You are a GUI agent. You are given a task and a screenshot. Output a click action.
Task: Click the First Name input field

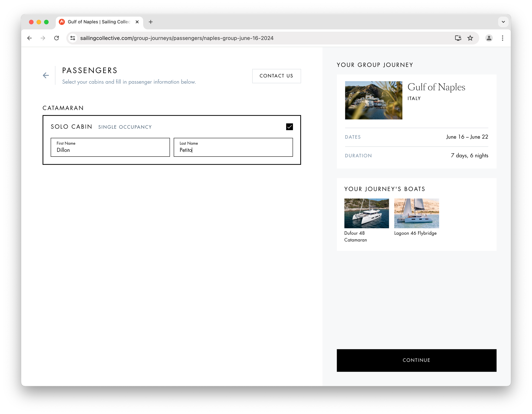click(110, 147)
